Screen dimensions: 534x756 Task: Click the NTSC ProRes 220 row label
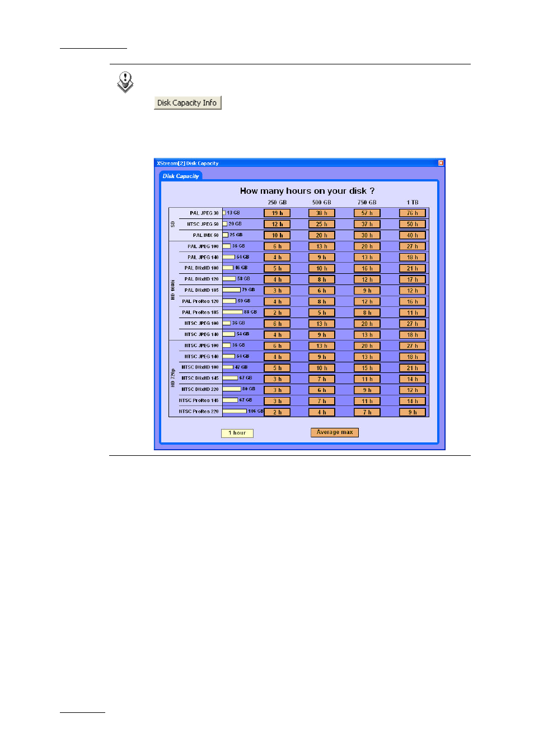click(199, 412)
